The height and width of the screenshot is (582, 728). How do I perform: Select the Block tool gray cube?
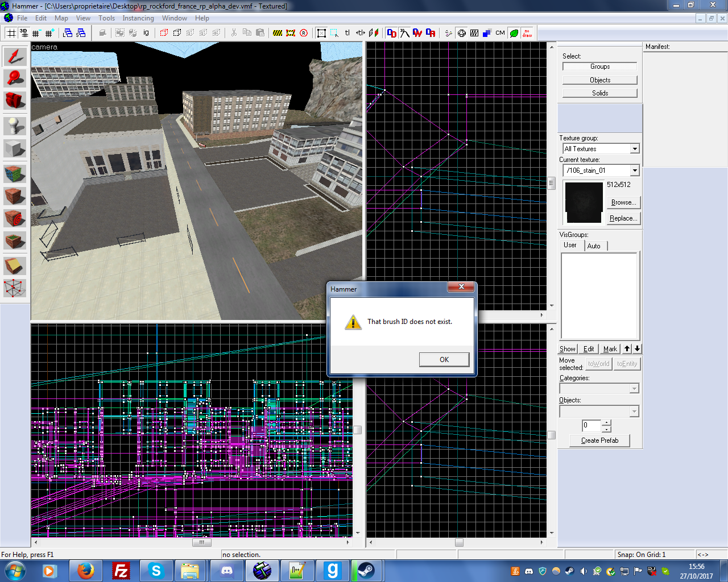15,148
